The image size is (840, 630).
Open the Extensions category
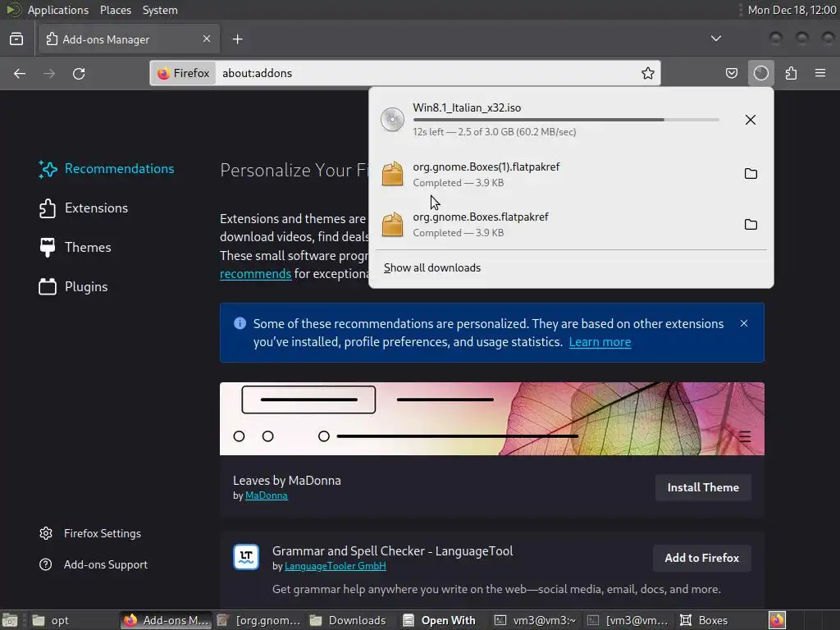[x=84, y=208]
